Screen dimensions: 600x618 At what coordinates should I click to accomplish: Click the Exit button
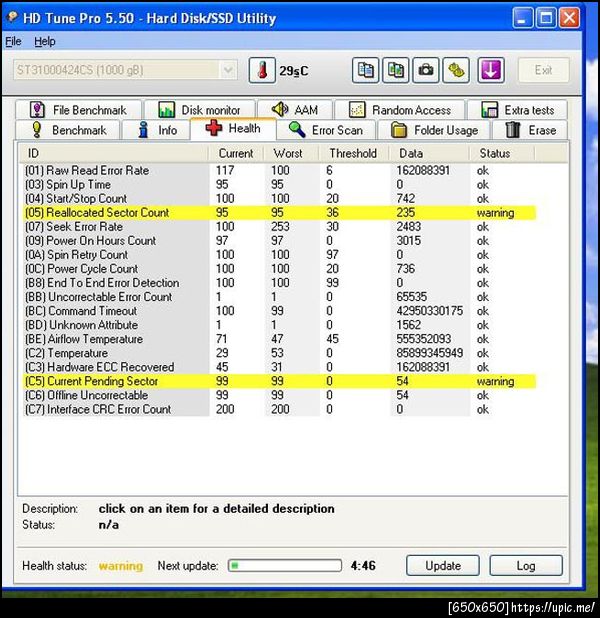pyautogui.click(x=543, y=70)
